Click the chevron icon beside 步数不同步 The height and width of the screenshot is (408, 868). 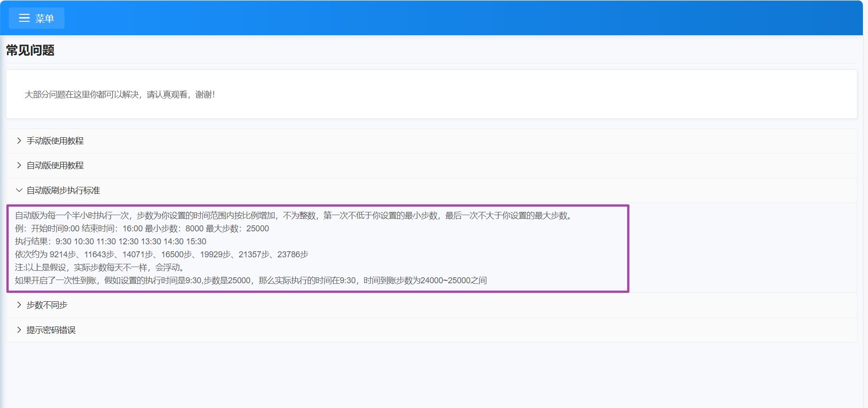click(x=19, y=305)
